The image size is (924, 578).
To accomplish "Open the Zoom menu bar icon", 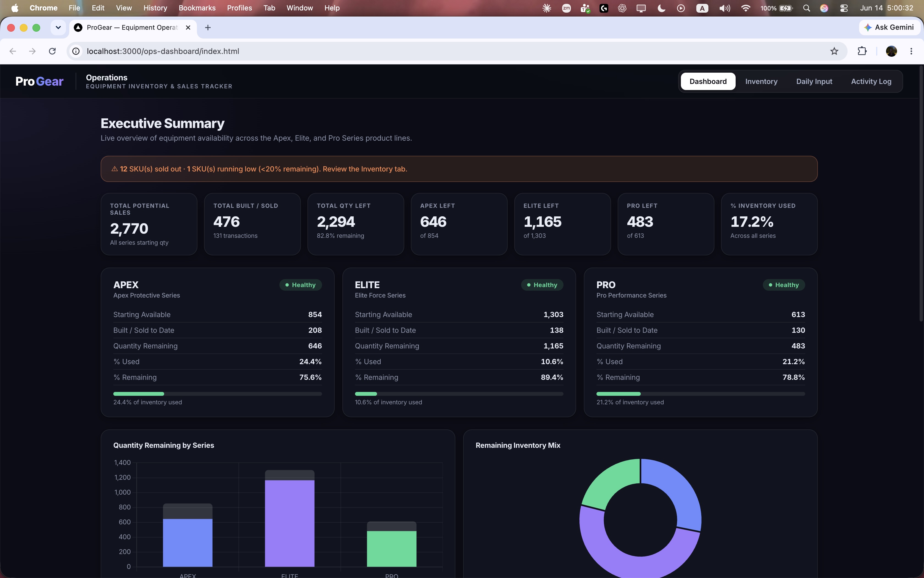I will click(566, 8).
